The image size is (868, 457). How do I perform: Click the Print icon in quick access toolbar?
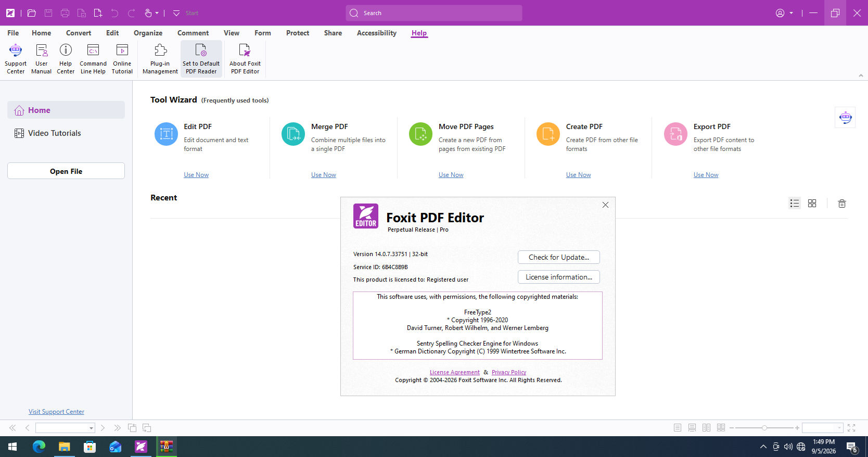[x=65, y=13]
